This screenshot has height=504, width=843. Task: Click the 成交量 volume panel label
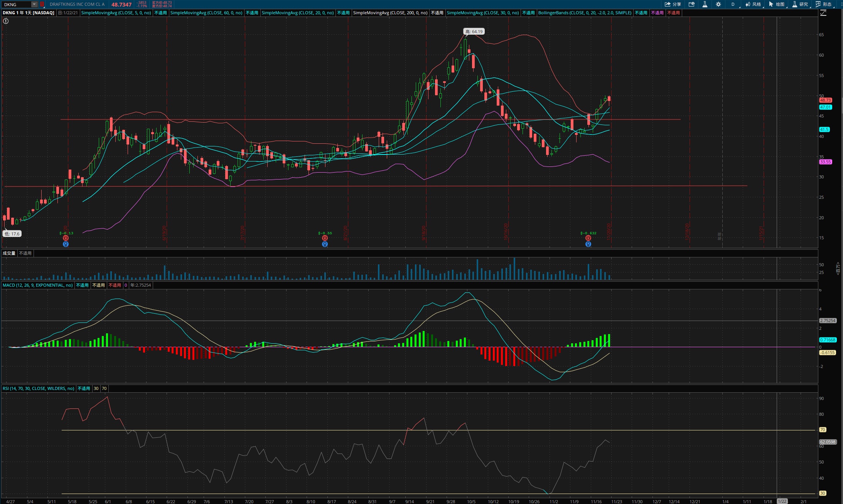(9, 253)
